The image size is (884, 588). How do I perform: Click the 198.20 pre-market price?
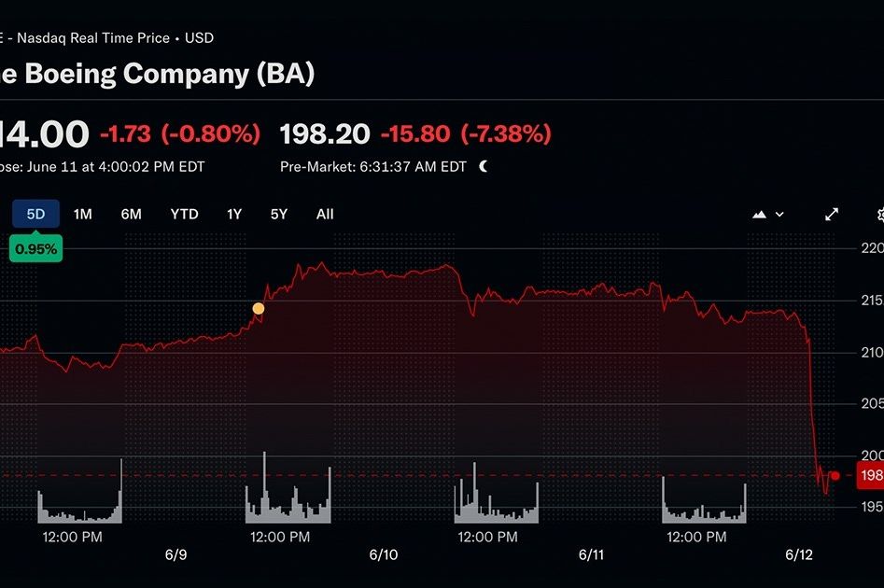click(325, 134)
